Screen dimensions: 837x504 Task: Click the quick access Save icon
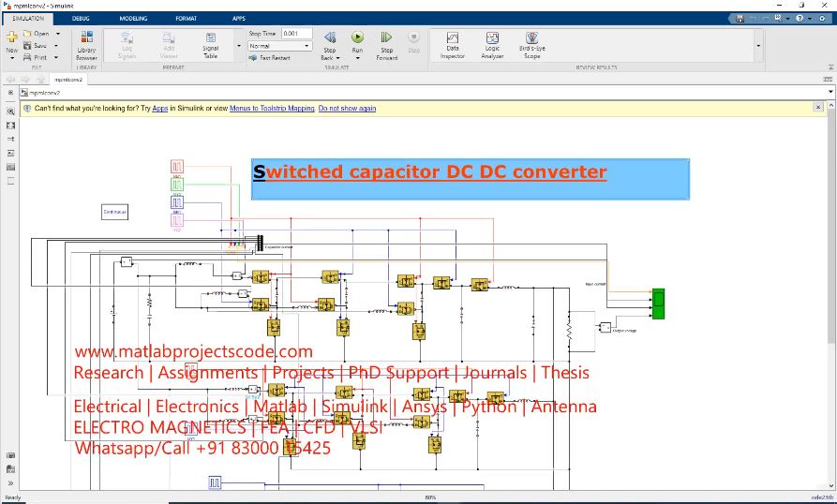click(740, 18)
